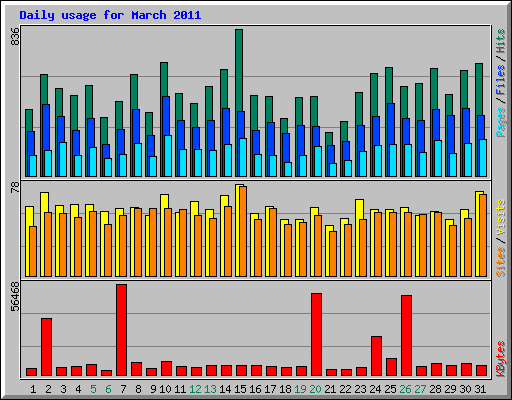This screenshot has height=400, width=512.
Task: Click the 56468 KBytes axis value
Action: tap(15, 297)
